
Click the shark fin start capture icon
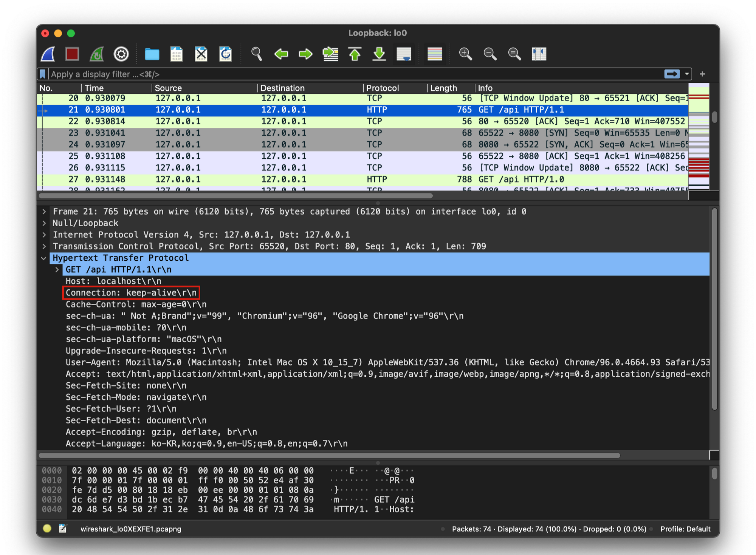tap(48, 54)
